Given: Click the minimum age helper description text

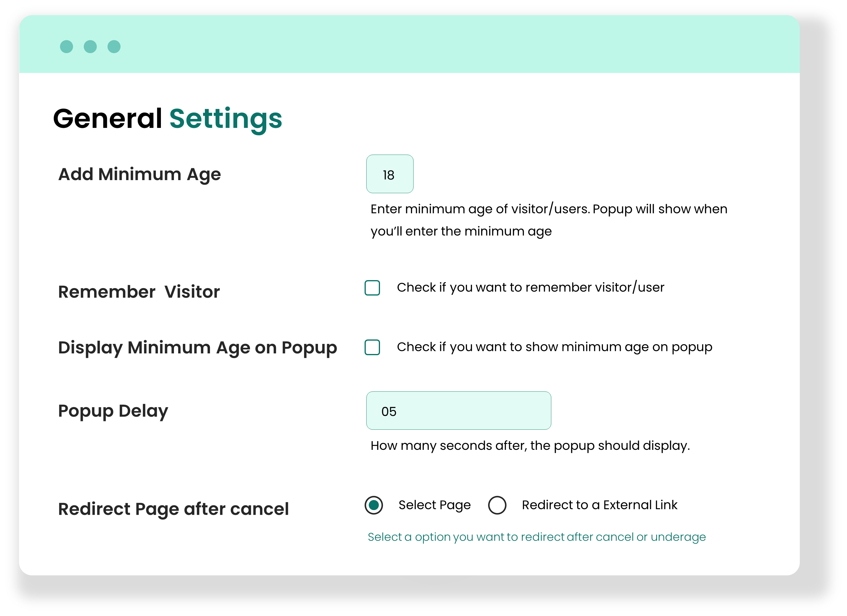Looking at the screenshot, I should pyautogui.click(x=548, y=220).
